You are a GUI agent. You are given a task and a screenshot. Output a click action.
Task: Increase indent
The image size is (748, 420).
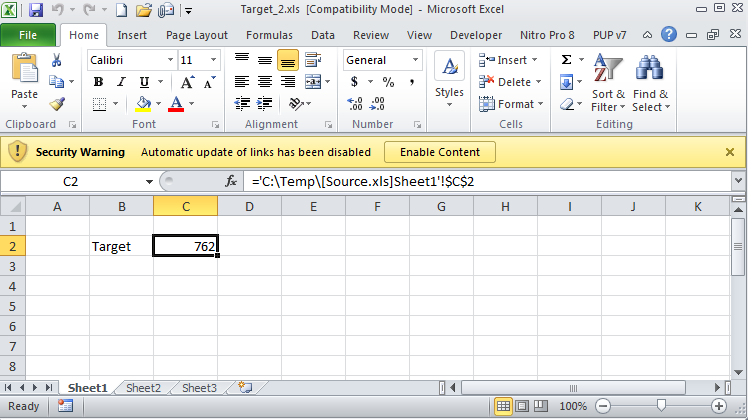click(265, 104)
